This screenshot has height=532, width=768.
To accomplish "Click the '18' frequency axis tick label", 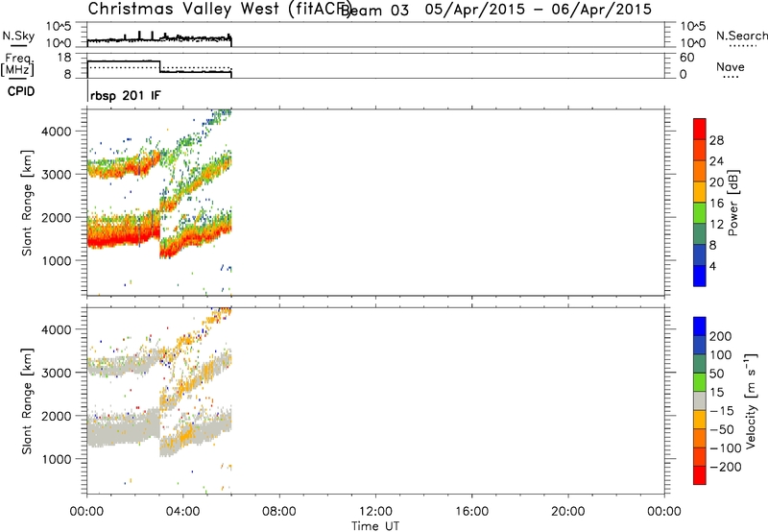I will pos(64,58).
